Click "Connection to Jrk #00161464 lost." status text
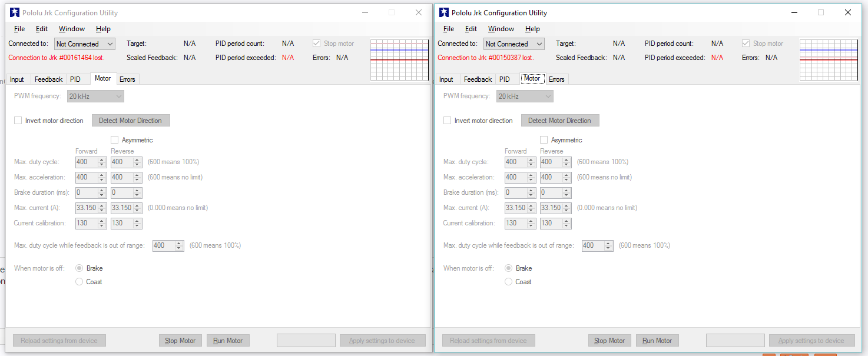 (57, 58)
